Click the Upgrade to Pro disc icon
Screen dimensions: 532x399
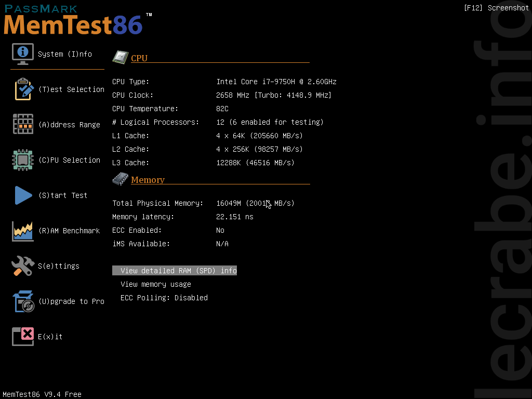pos(24,301)
